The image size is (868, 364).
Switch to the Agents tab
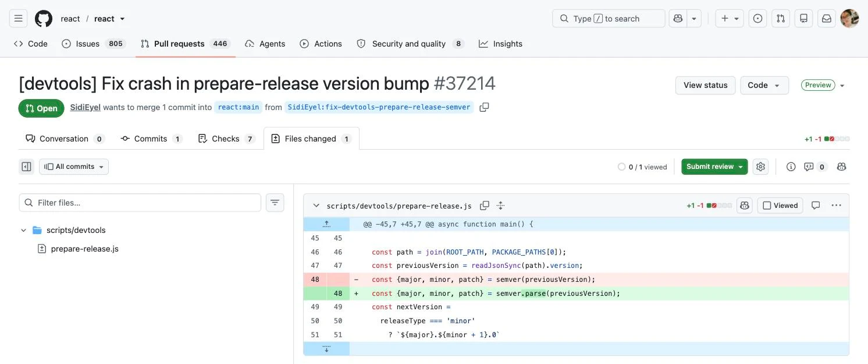265,44
